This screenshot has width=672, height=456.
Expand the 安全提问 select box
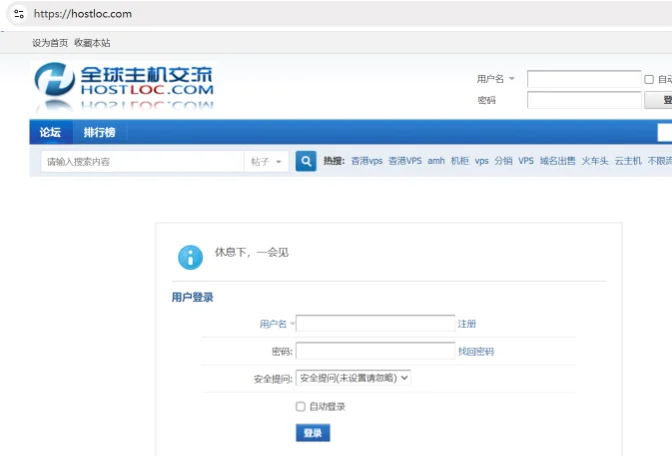353,378
